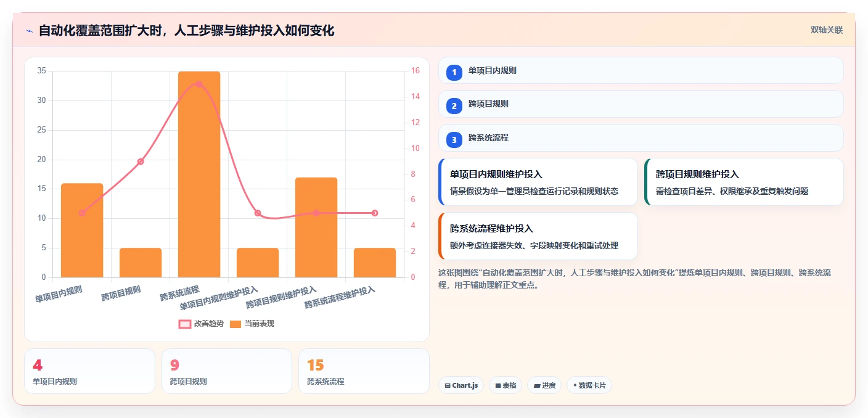
Task: Click the 表格 tag chip
Action: pyautogui.click(x=506, y=385)
